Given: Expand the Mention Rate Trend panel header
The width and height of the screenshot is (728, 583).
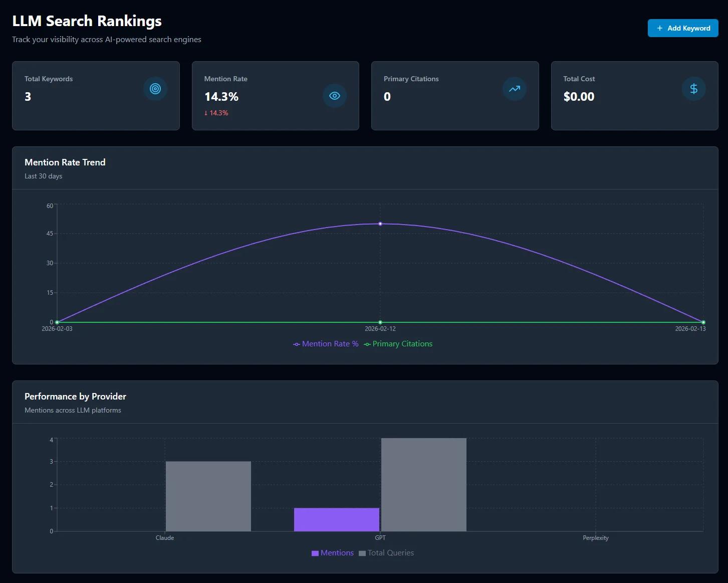Looking at the screenshot, I should [x=65, y=162].
